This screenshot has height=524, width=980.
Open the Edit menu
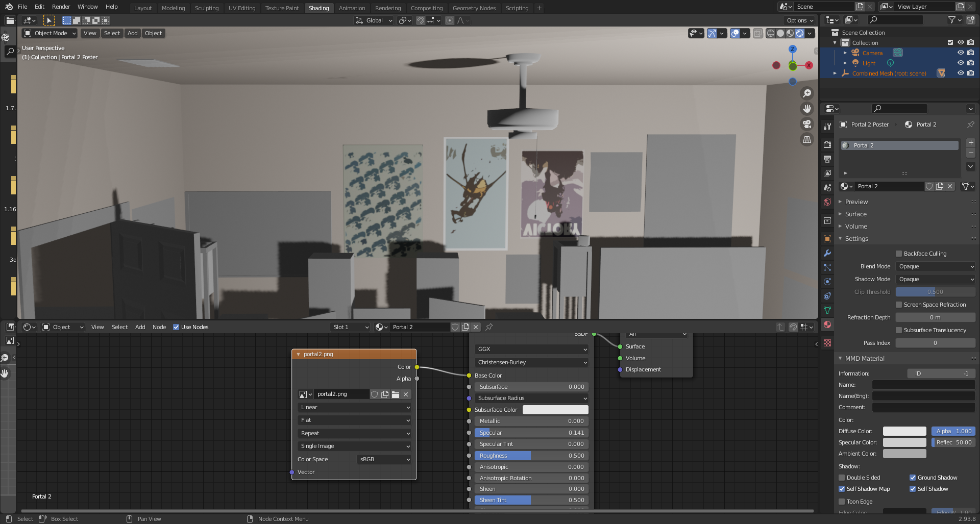coord(39,7)
